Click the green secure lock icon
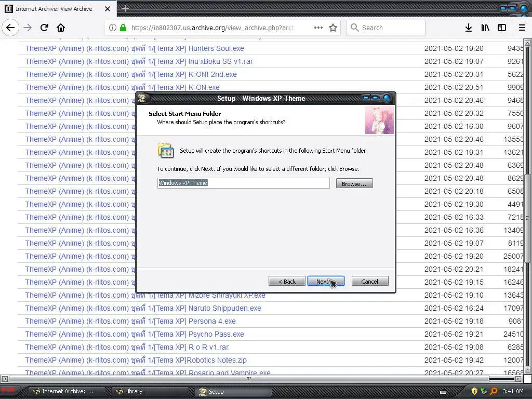 coord(123,28)
